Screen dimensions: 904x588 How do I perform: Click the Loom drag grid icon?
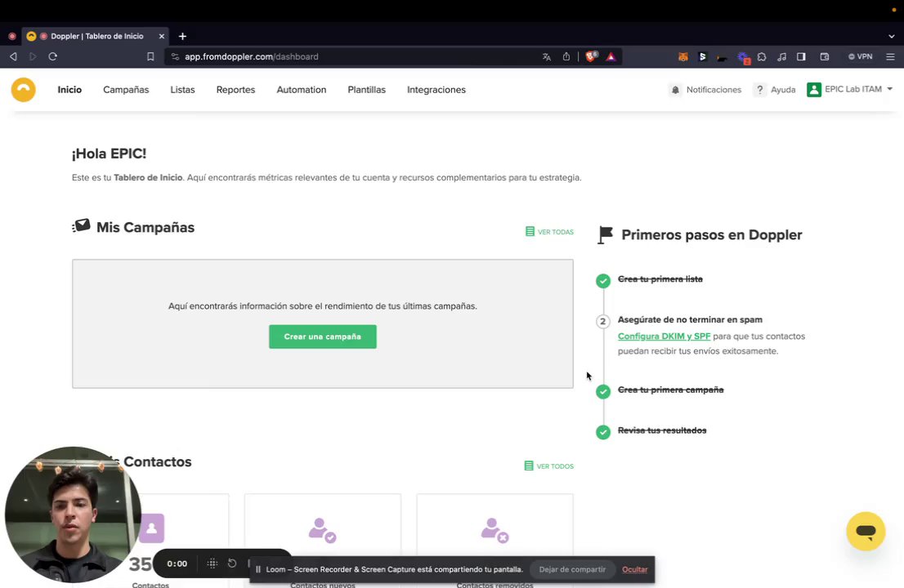click(213, 563)
